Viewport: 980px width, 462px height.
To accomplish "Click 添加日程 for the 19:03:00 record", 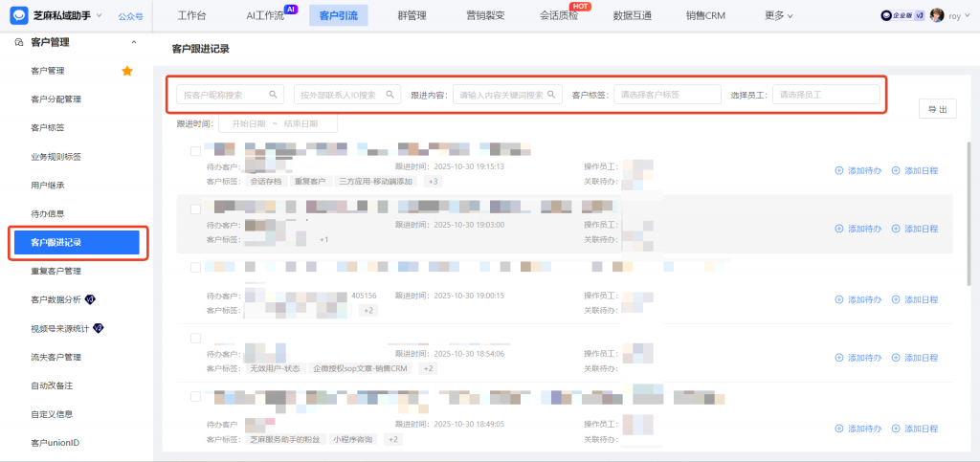I will click(915, 229).
